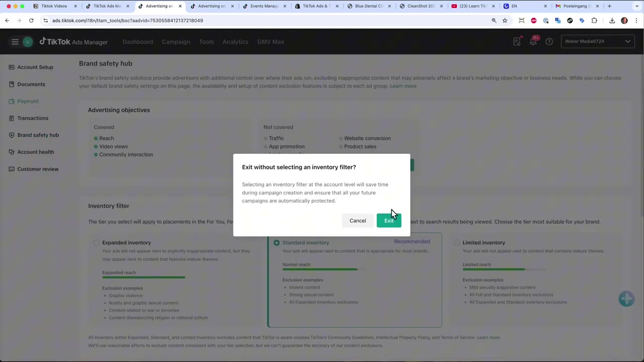Screen dimensions: 644x362
Task: Click the Expanded reach progress bar
Action: click(143, 278)
